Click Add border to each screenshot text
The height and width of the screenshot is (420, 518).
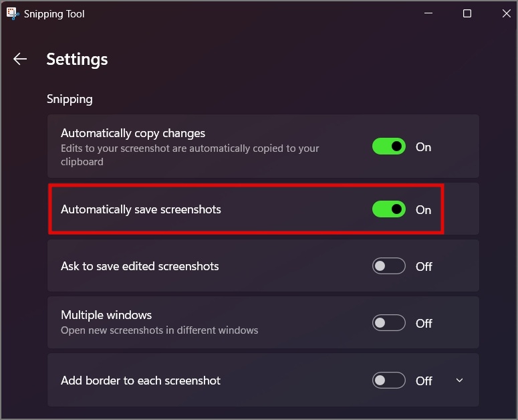point(140,381)
